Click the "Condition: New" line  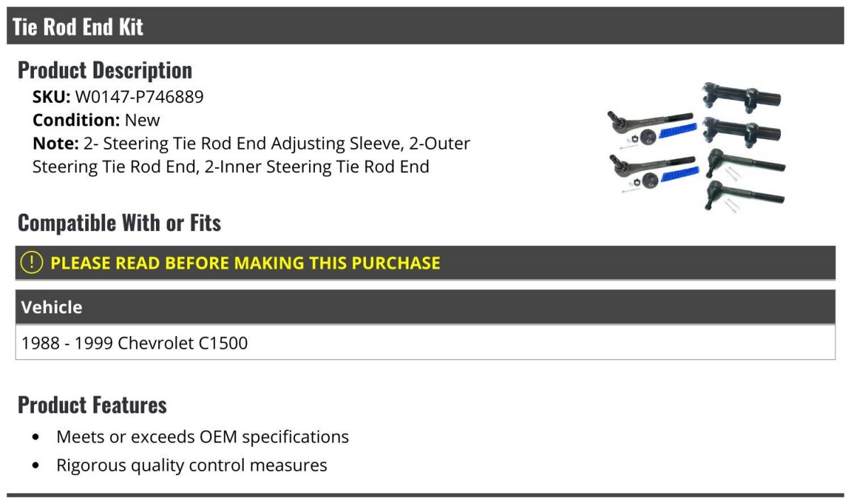[96, 121]
